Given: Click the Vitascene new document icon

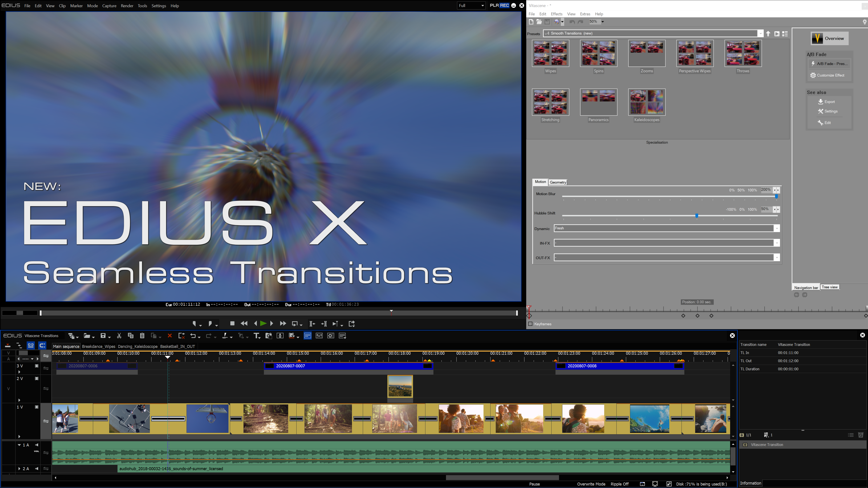Looking at the screenshot, I should (531, 22).
